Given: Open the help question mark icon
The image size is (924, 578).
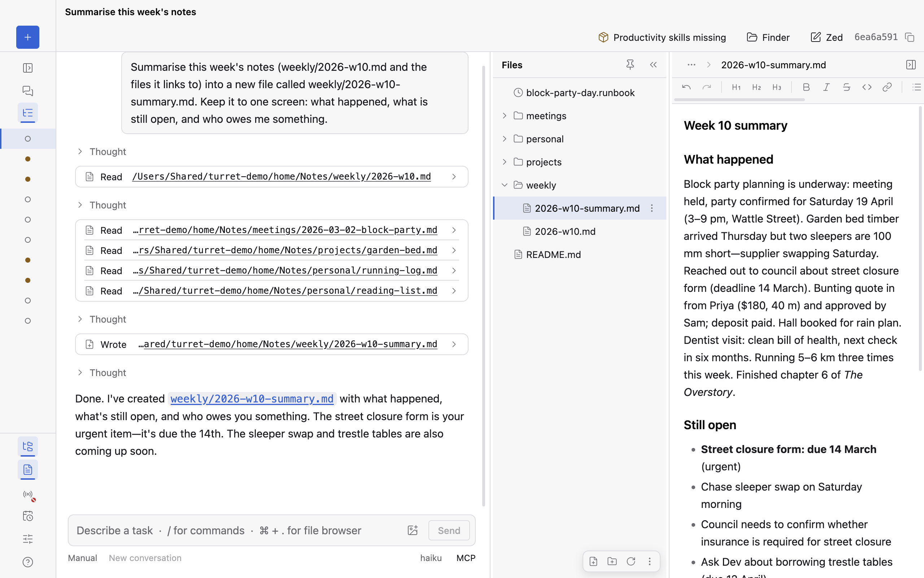Looking at the screenshot, I should (x=27, y=562).
